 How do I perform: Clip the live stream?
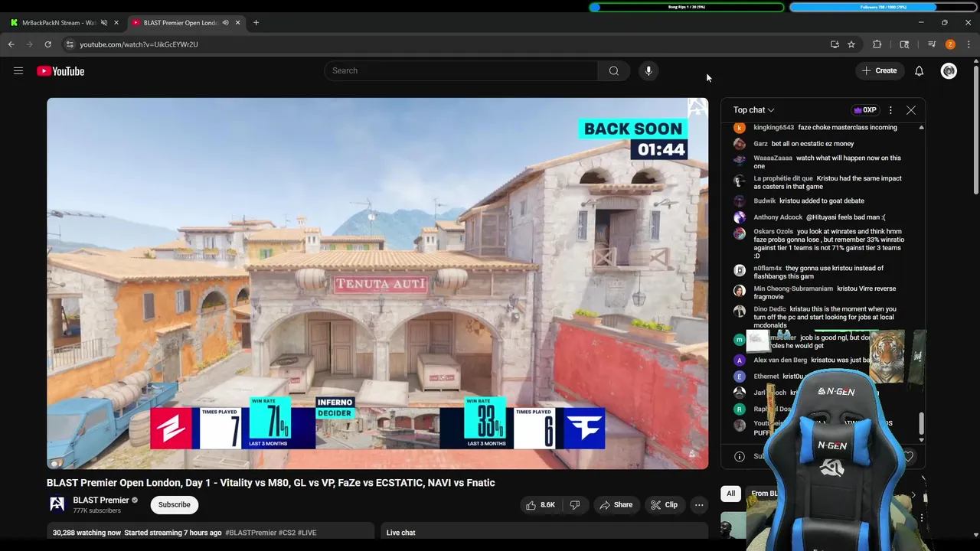(664, 505)
